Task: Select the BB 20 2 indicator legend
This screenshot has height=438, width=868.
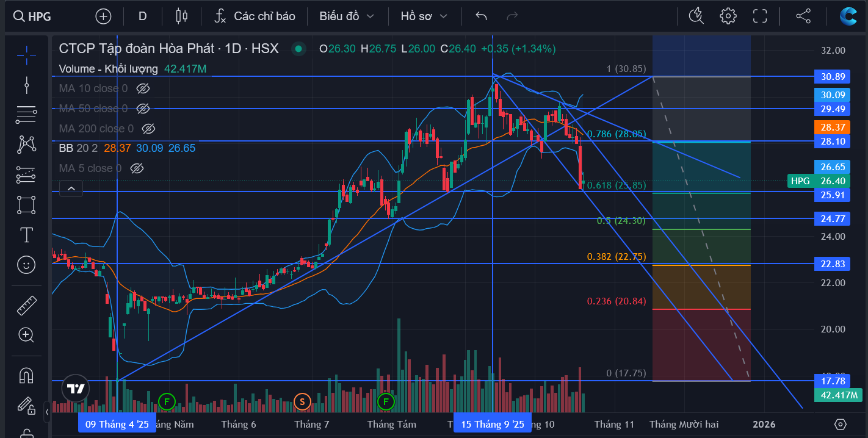Action: pyautogui.click(x=78, y=148)
